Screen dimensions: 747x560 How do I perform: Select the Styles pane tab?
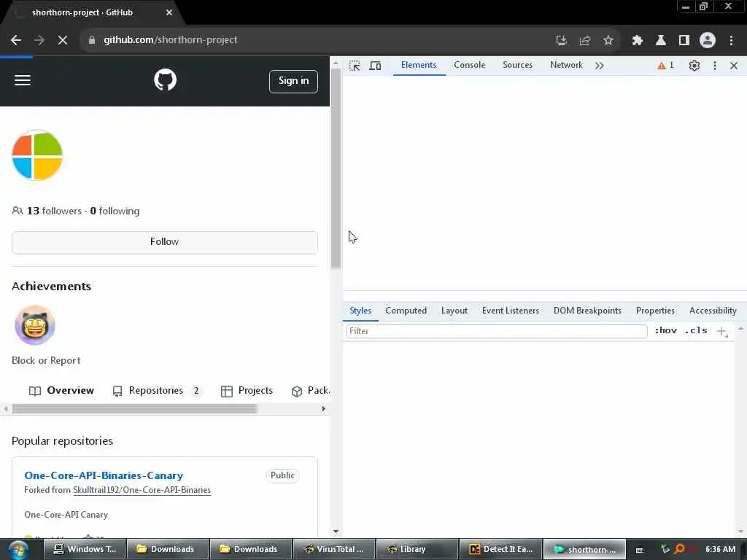360,311
